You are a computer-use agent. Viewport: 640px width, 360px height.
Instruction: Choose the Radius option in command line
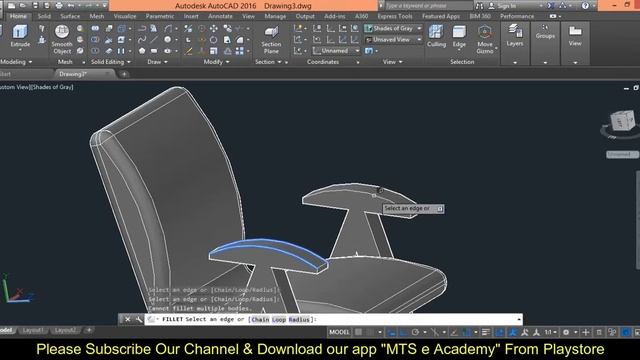[x=299, y=320]
